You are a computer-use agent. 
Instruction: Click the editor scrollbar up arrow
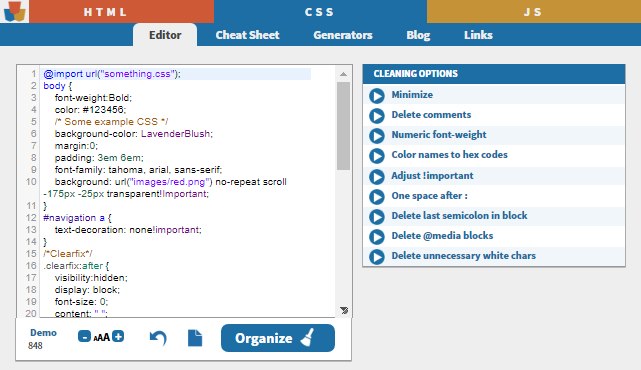tap(343, 74)
